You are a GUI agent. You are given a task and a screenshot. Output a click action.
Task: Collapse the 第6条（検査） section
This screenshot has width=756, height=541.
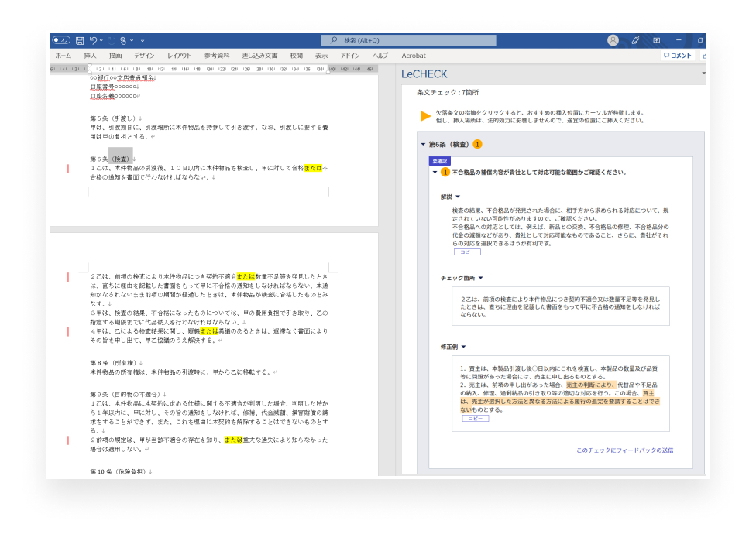[424, 144]
